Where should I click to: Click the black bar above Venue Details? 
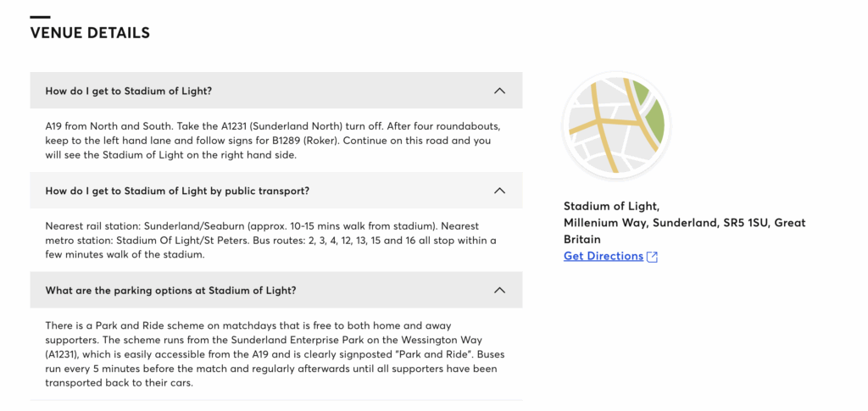(40, 17)
